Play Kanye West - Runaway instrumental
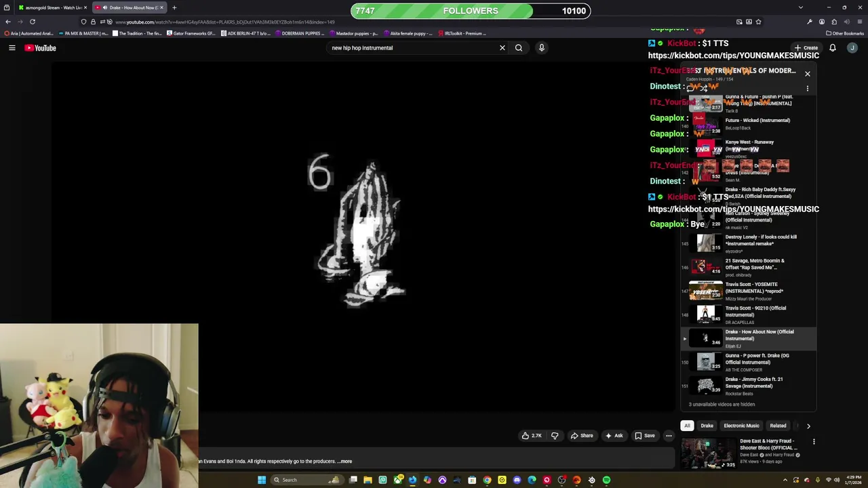The height and width of the screenshot is (488, 868). pos(748,148)
